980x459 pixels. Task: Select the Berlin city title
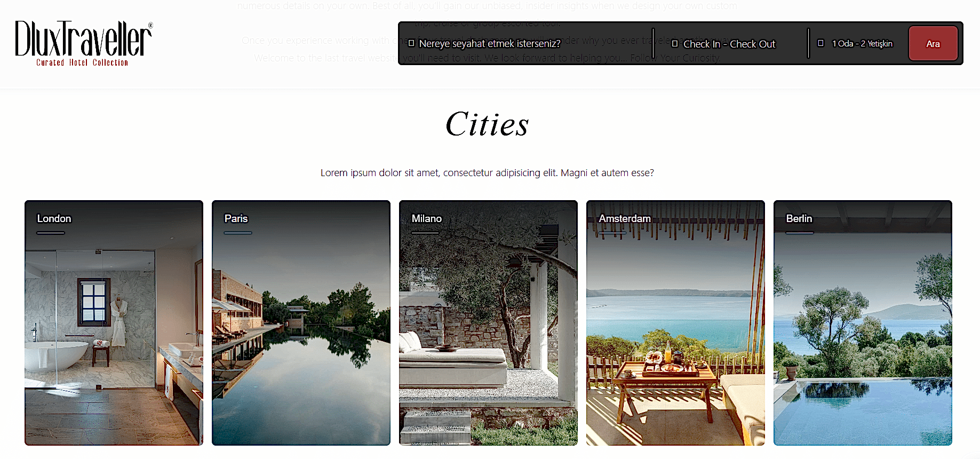coord(799,219)
